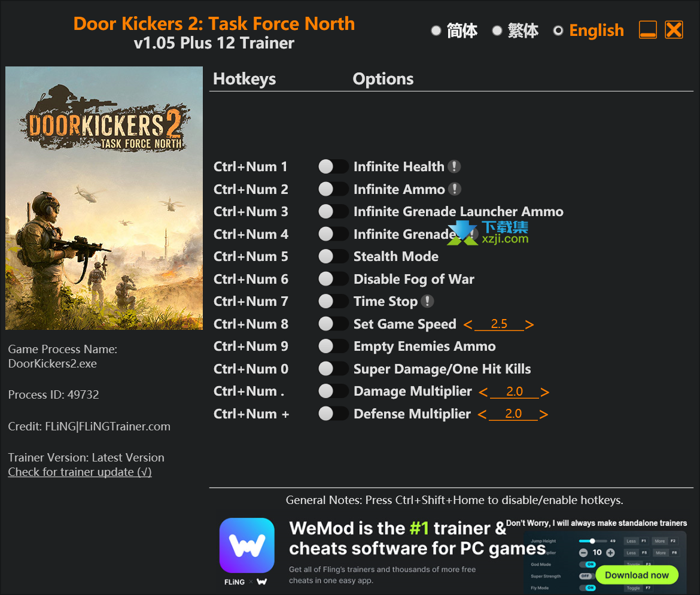This screenshot has height=595, width=700.
Task: Enable the Stealth Mode switch
Action: (333, 256)
